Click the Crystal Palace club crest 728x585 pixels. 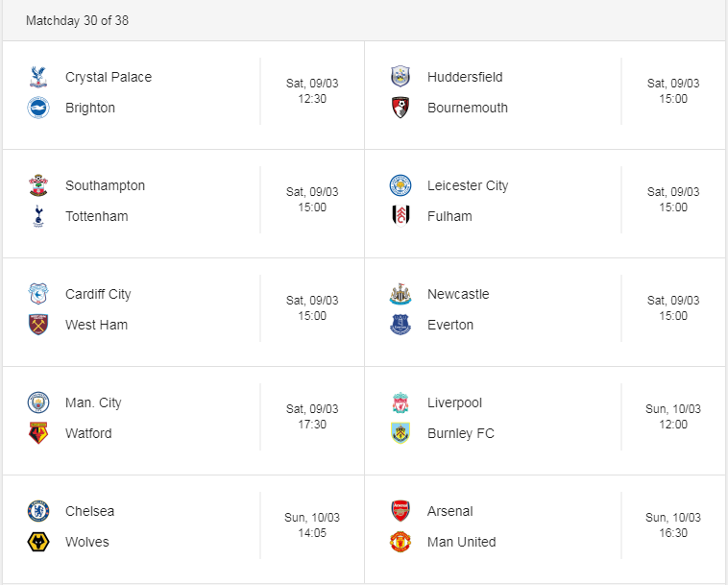coord(38,77)
